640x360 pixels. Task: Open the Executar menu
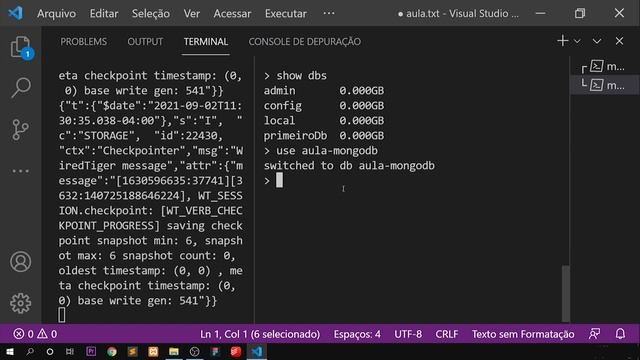tap(286, 13)
